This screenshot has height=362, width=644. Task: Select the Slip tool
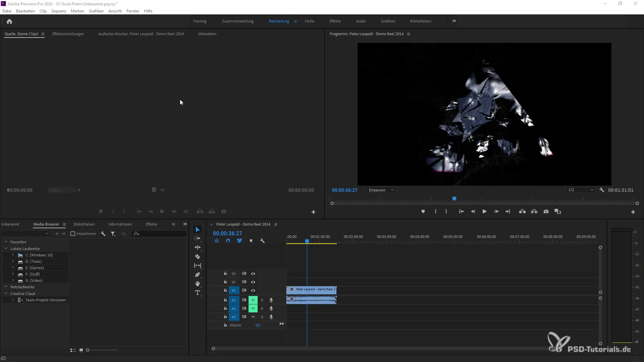pyautogui.click(x=198, y=265)
